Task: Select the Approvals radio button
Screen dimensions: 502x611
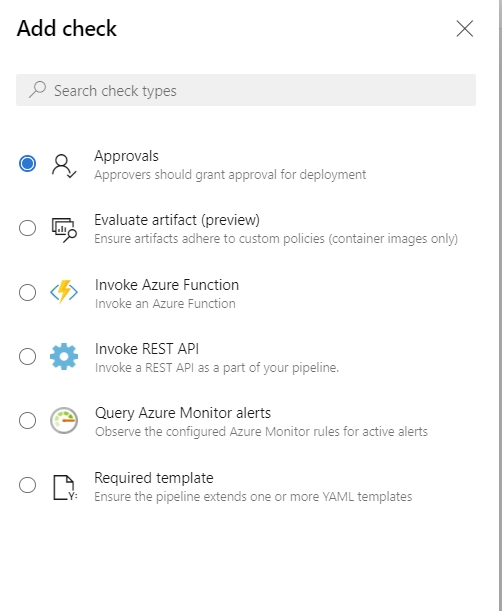Action: pyautogui.click(x=27, y=163)
